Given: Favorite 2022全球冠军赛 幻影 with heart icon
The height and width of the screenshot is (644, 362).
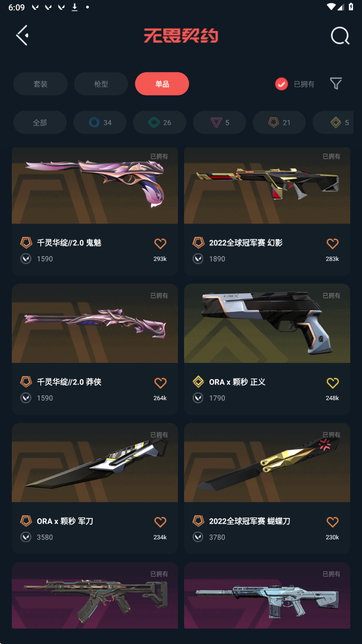Looking at the screenshot, I should pyautogui.click(x=333, y=243).
